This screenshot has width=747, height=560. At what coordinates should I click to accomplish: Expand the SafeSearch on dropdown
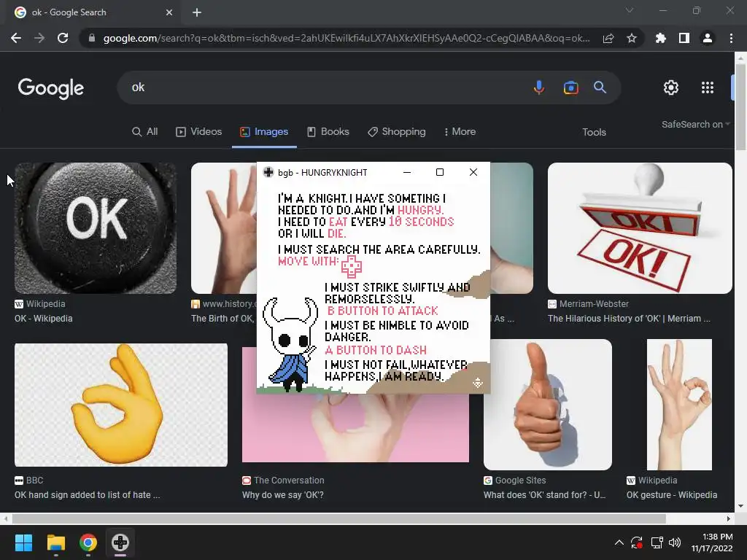(x=695, y=124)
